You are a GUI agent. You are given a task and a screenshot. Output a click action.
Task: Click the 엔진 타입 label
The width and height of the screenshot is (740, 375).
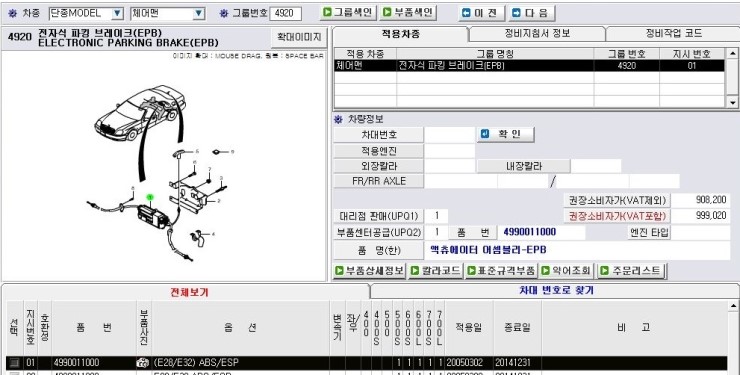point(648,232)
